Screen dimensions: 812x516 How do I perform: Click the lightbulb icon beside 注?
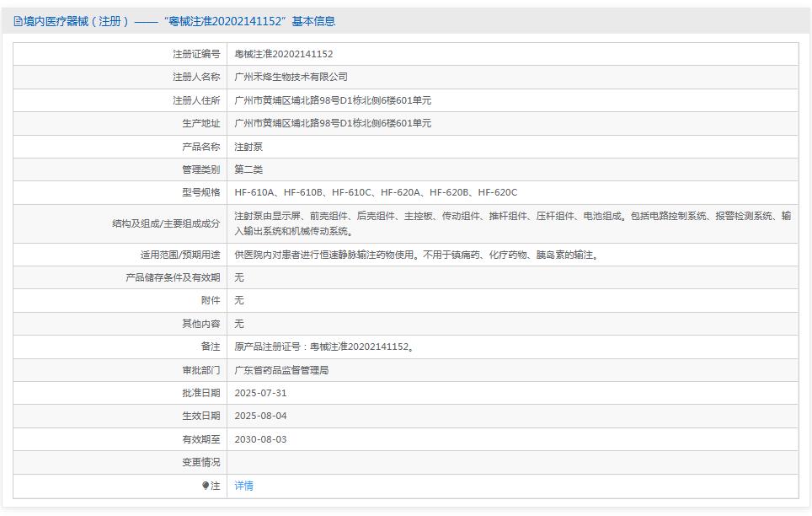(x=206, y=486)
